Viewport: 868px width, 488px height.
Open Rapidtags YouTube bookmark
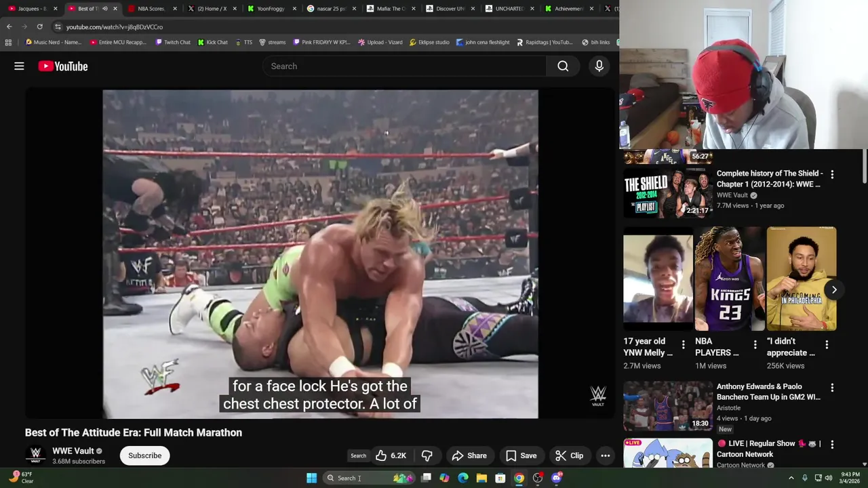[x=545, y=42]
